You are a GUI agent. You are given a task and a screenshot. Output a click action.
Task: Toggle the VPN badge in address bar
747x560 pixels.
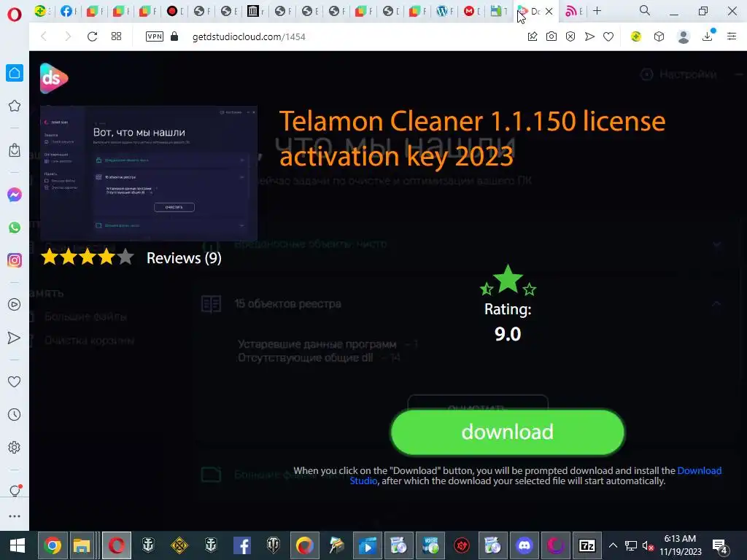click(x=155, y=36)
